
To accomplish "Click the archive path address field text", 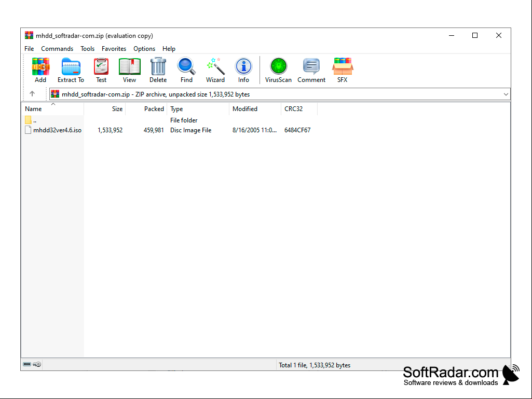I will click(x=156, y=94).
